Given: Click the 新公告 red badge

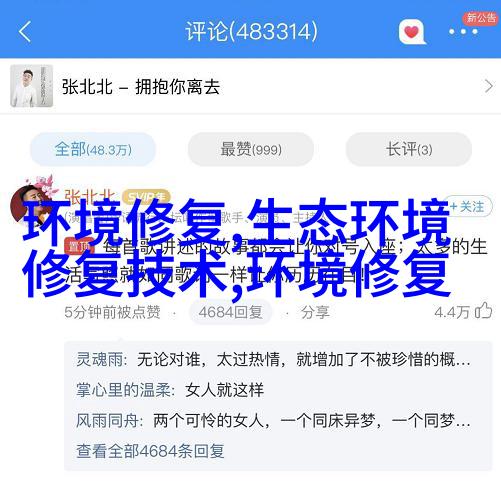Looking at the screenshot, I should tap(481, 18).
